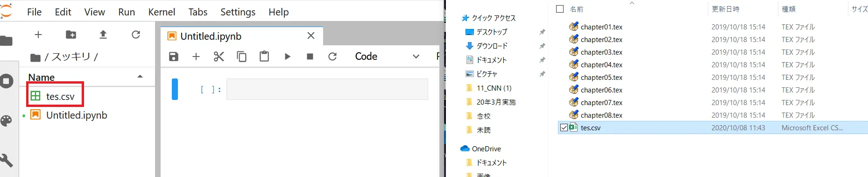The width and height of the screenshot is (868, 177).
Task: Save the notebook with the disk icon
Action: (174, 57)
